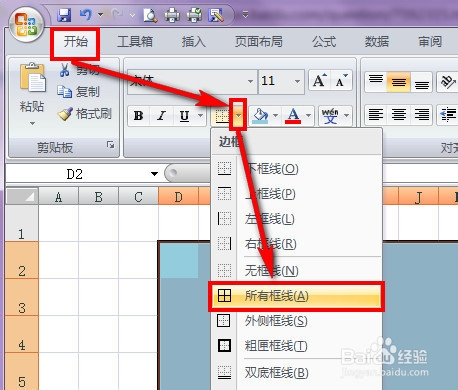Click the Office button logo
This screenshot has height=390, width=458.
26,25
